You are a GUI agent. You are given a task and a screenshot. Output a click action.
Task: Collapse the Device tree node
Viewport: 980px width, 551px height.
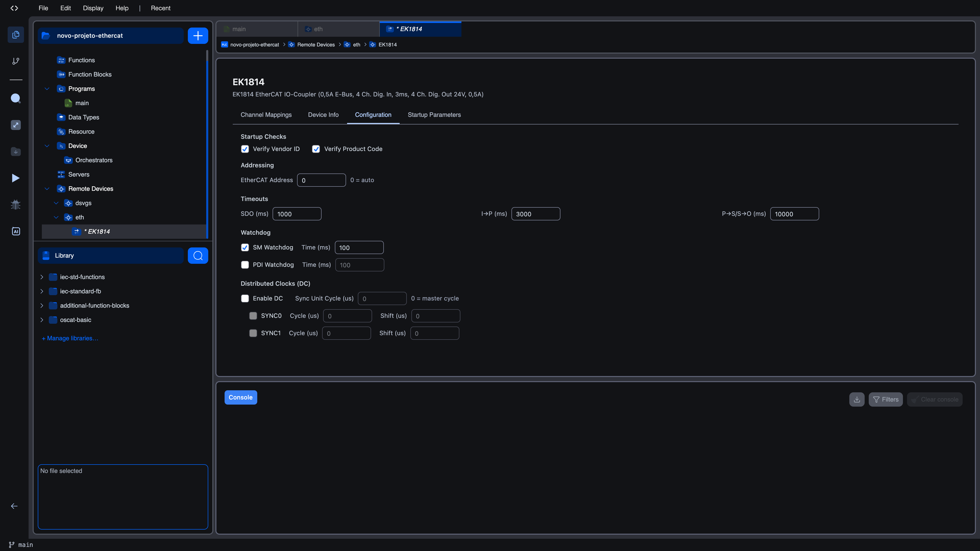(47, 146)
